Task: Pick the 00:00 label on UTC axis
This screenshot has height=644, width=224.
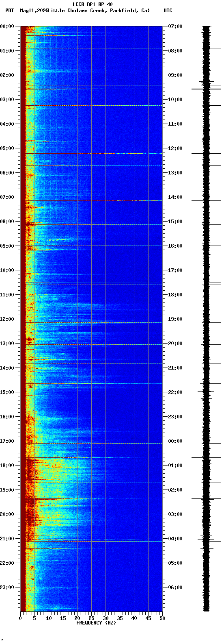Action: point(175,441)
